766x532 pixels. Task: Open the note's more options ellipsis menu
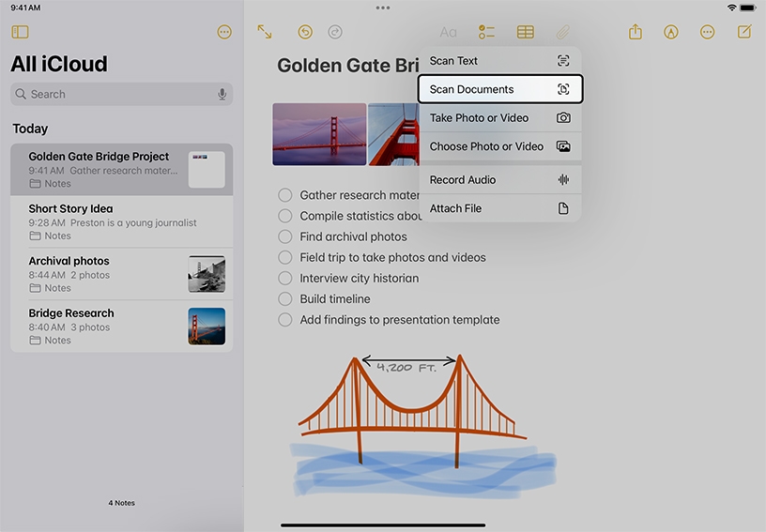(x=708, y=32)
